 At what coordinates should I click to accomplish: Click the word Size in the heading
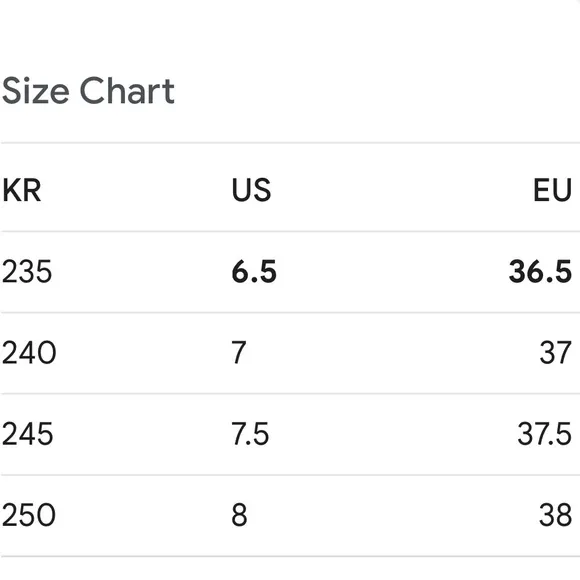pyautogui.click(x=36, y=91)
